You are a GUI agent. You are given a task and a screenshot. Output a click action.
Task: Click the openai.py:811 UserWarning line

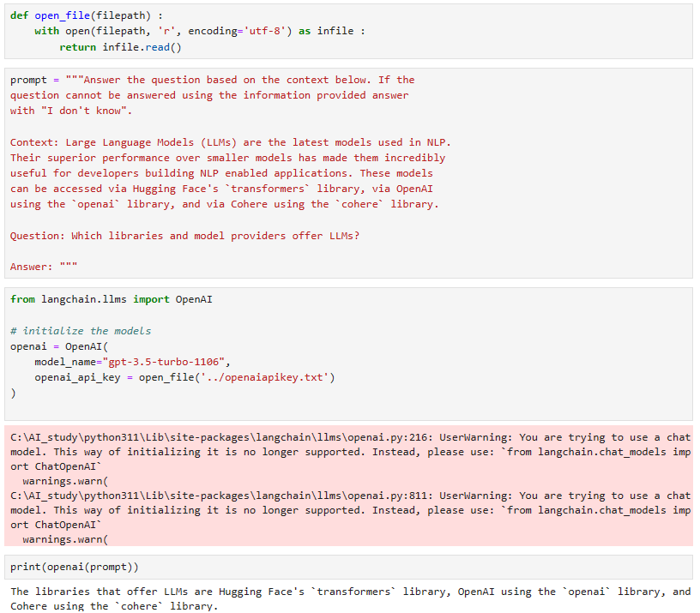tap(351, 496)
